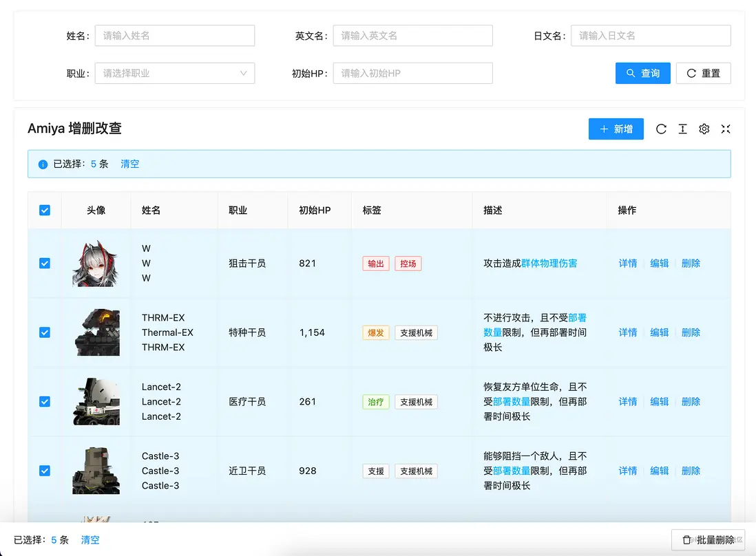
Task: Open the table density icon
Action: (x=682, y=129)
